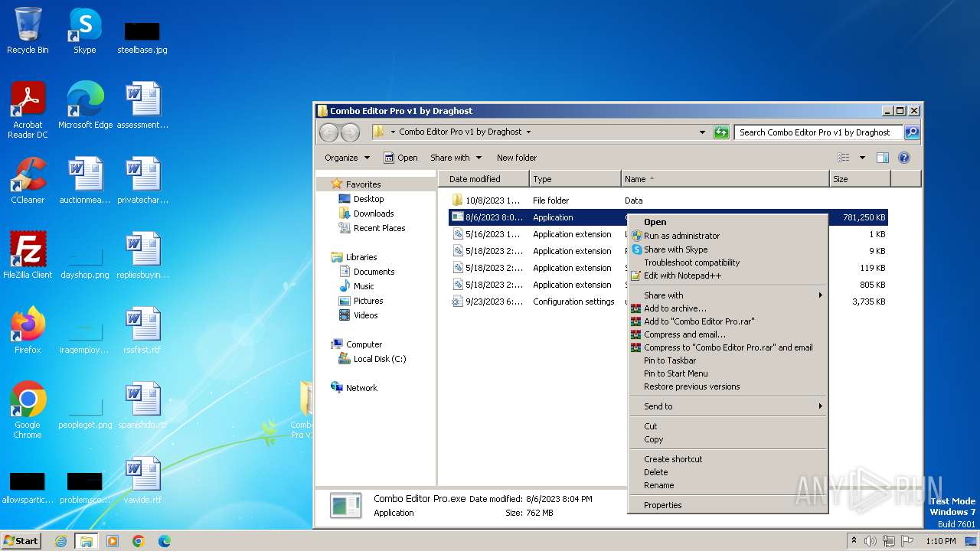
Task: Choose Open in the context menu
Action: [x=727, y=222]
